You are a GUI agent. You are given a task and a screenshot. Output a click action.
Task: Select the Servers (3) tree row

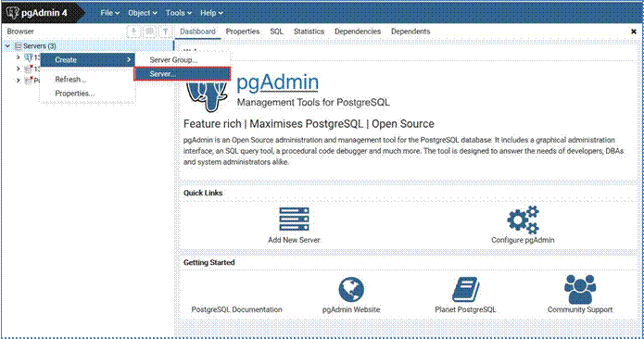click(88, 46)
